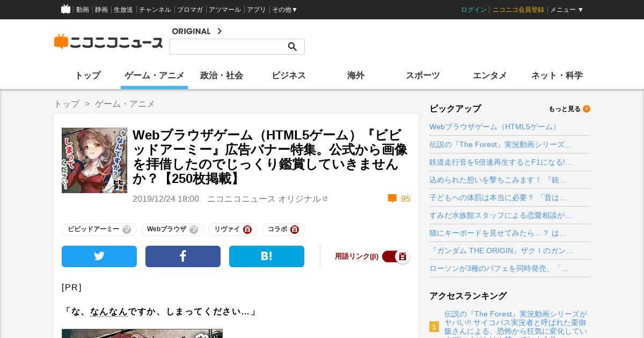Open pickup link 鉄道走行音を5倍速再生

click(x=501, y=163)
